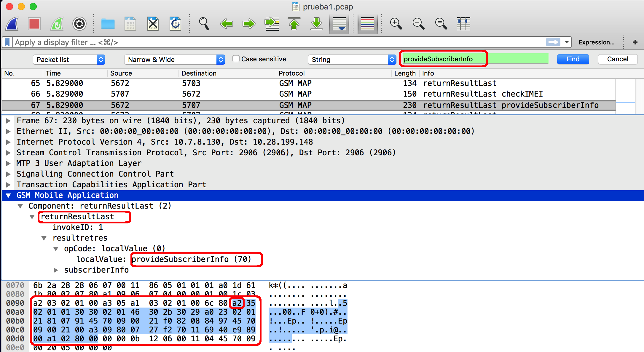Open display filter history dropdown

tap(567, 42)
